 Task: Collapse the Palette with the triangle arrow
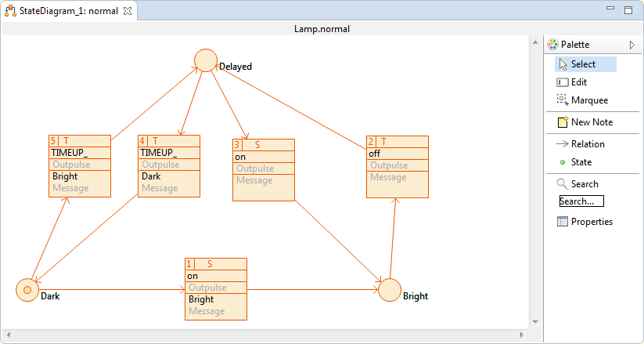[x=632, y=45]
